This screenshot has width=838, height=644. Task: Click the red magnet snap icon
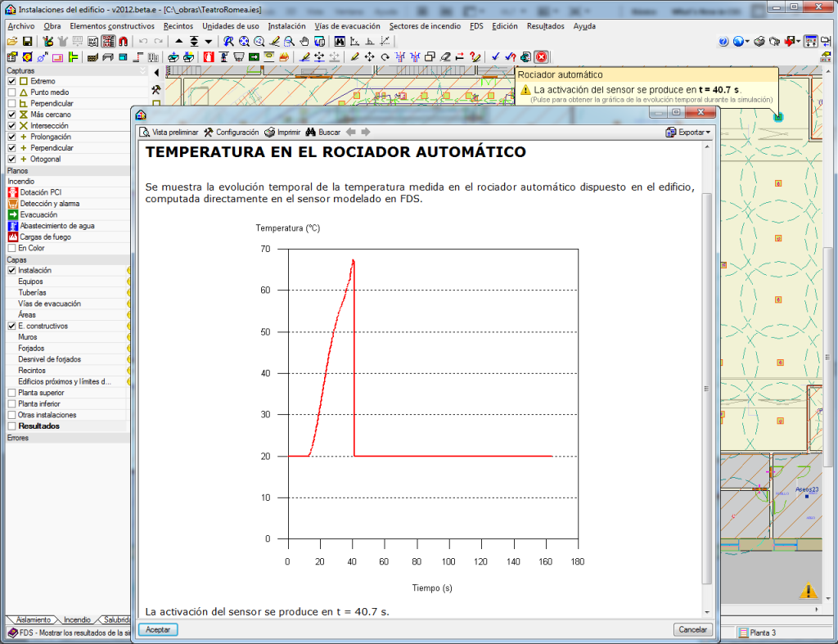coord(123,42)
